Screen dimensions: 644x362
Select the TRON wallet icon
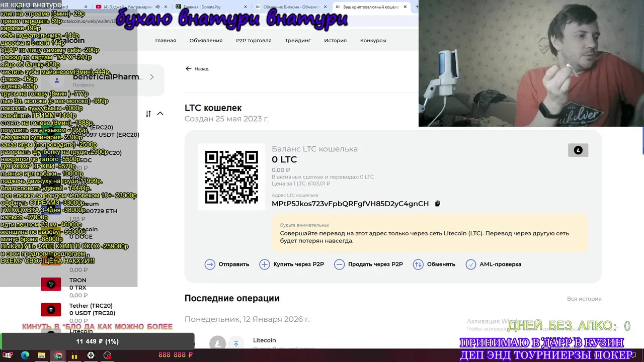click(51, 284)
